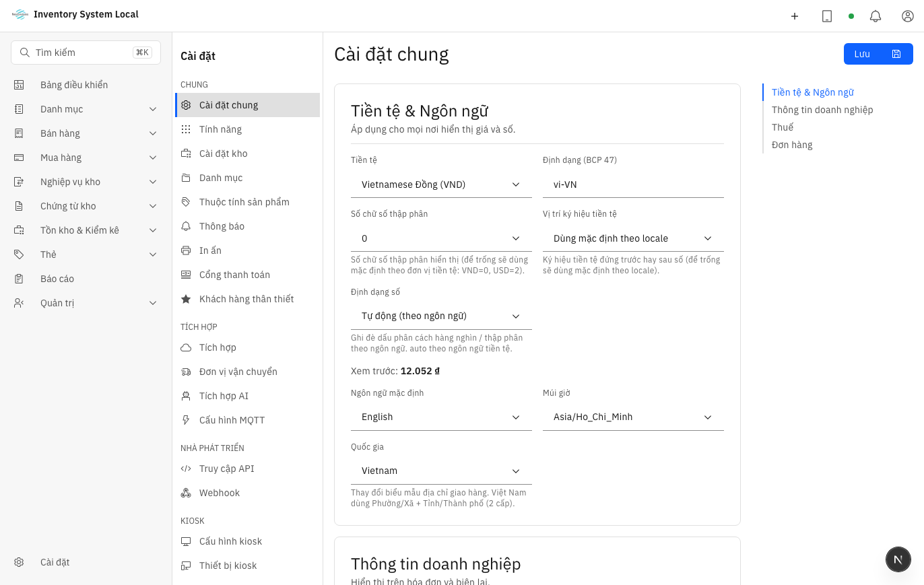Viewport: 924px width, 585px height.
Task: Click the plus add icon in header
Action: tap(795, 16)
